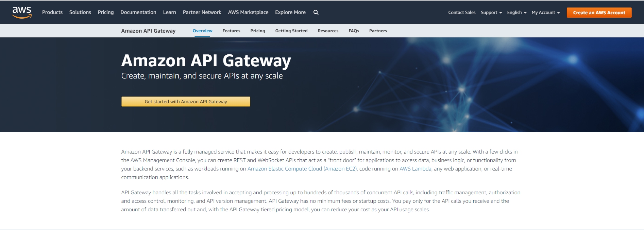Switch to the Features tab
This screenshot has height=230, width=644.
(231, 31)
